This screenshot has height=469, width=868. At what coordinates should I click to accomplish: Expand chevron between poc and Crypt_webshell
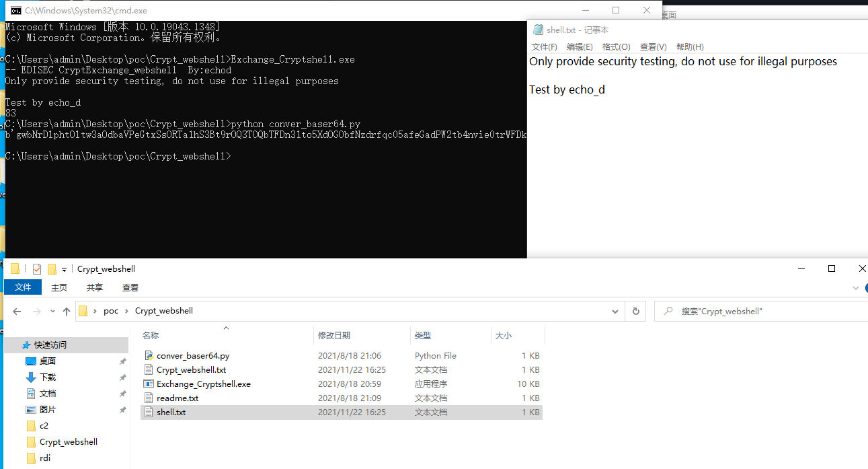point(127,311)
